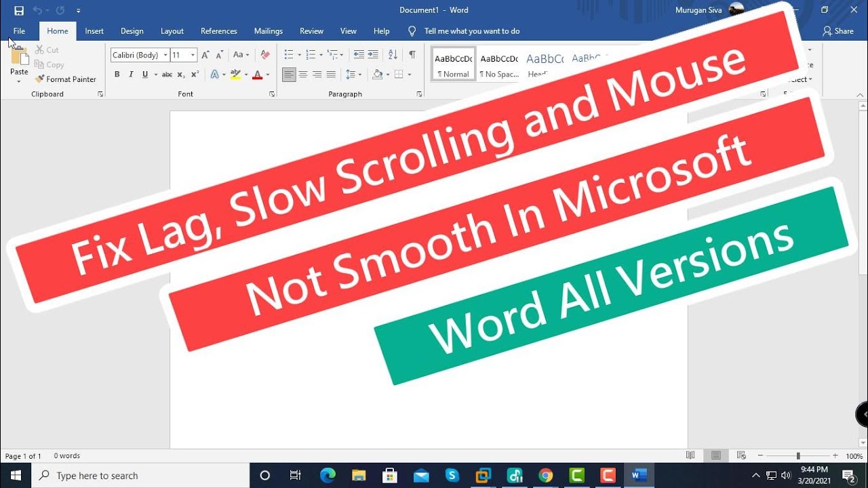Apply red font color
Viewport: 868px width, 488px height.
(x=257, y=75)
